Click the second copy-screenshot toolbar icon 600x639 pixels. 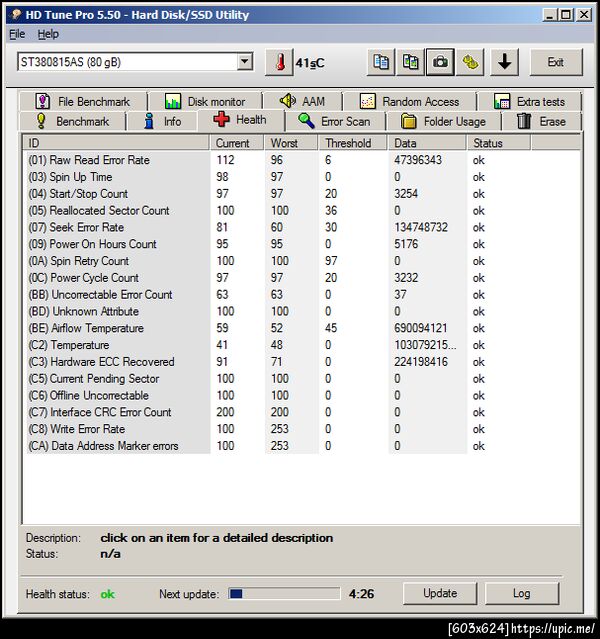(410, 62)
